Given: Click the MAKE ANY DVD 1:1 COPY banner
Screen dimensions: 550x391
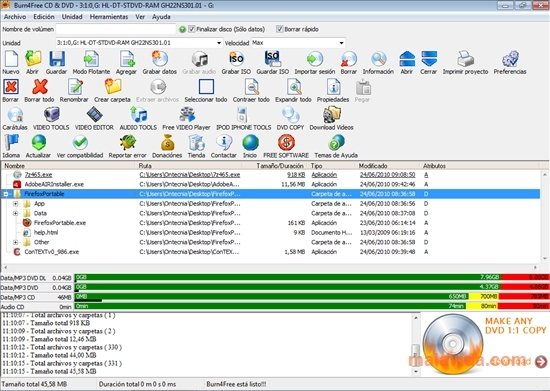Looking at the screenshot, I should (484, 345).
